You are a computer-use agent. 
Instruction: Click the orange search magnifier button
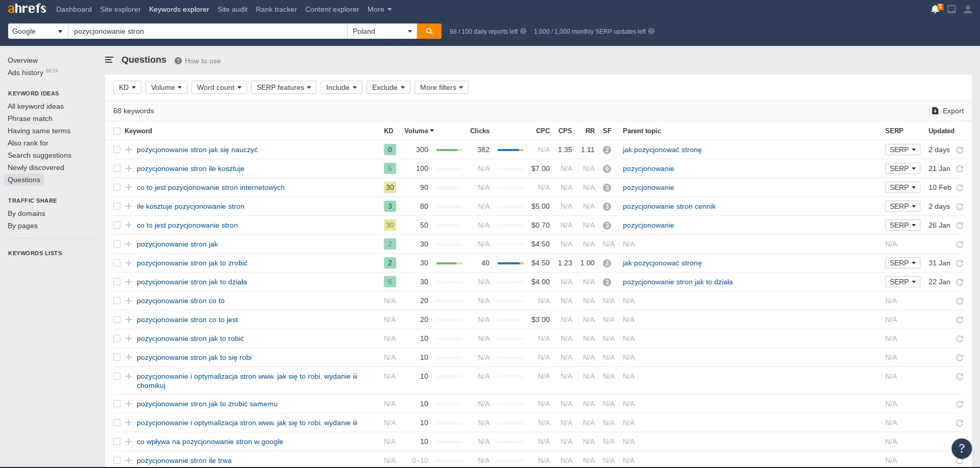pyautogui.click(x=429, y=31)
